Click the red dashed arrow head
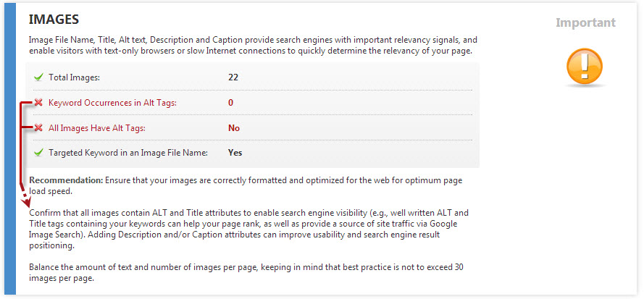The image size is (644, 299). click(x=26, y=198)
